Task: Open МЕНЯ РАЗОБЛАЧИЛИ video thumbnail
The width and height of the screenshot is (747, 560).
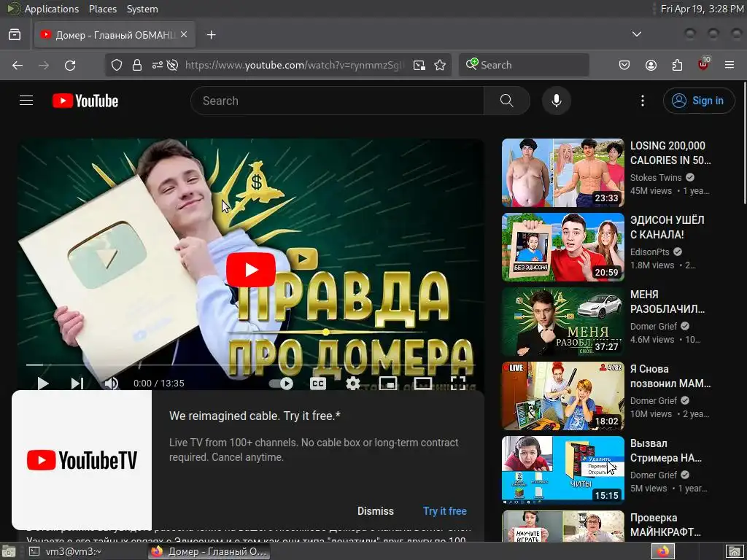Action: 562,322
